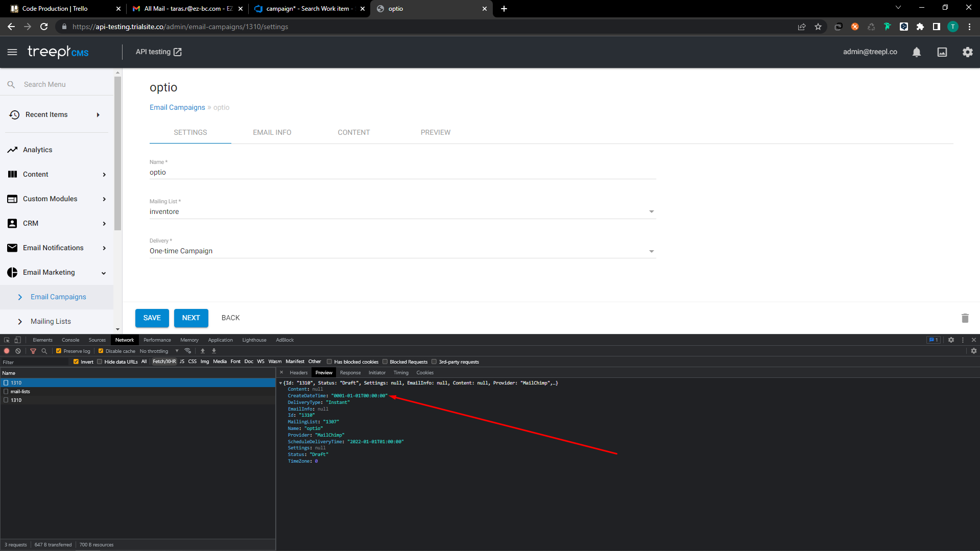The image size is (980, 551).
Task: Clear the network log
Action: 18,351
